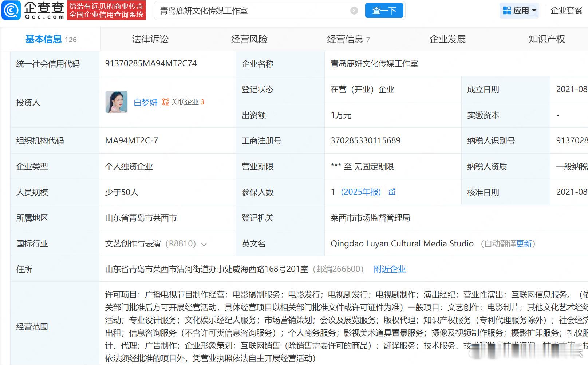Open the 参保人数 trend chart icon
Screen dimensions: 588x365
(x=392, y=192)
